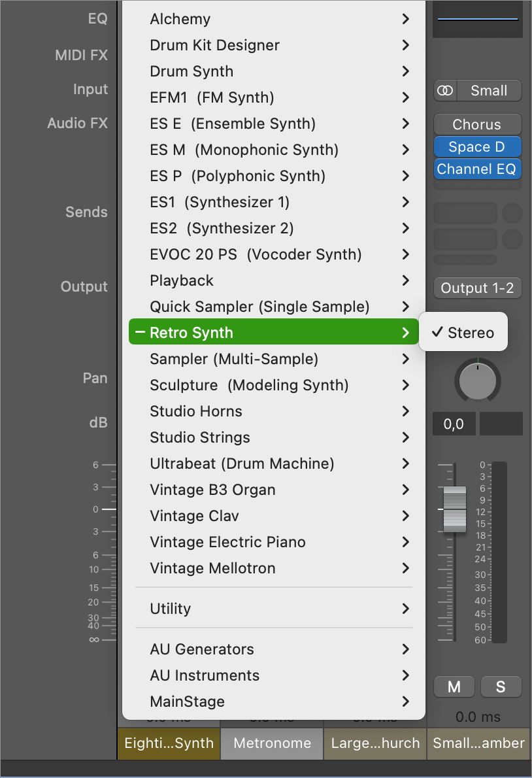Viewport: 532px width, 778px height.
Task: Click the stereo input format icon
Action: pos(445,90)
